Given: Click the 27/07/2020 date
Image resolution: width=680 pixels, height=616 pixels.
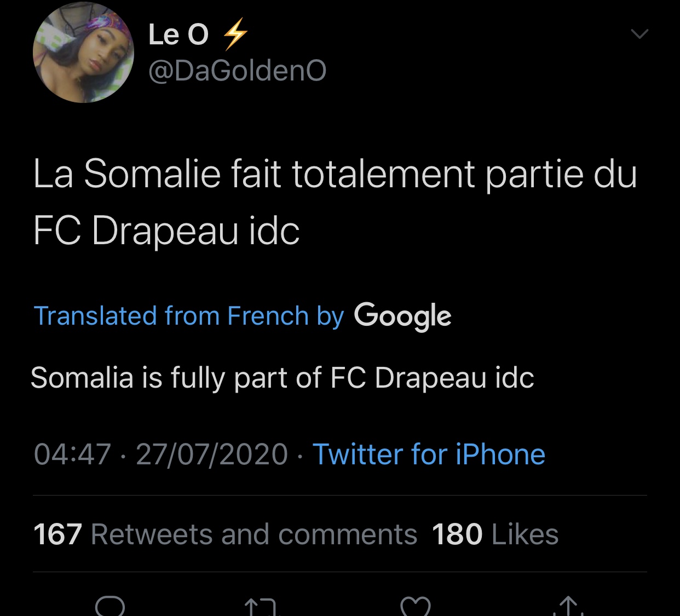Looking at the screenshot, I should [x=211, y=454].
